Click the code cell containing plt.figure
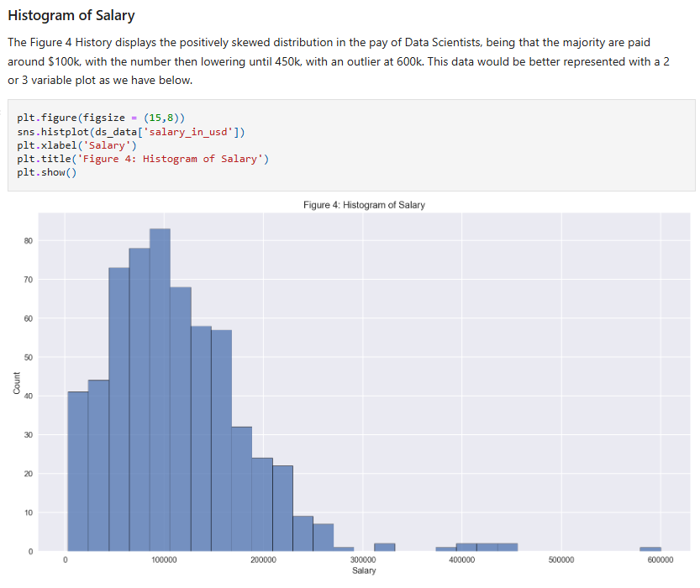The height and width of the screenshot is (588, 700). pyautogui.click(x=351, y=145)
